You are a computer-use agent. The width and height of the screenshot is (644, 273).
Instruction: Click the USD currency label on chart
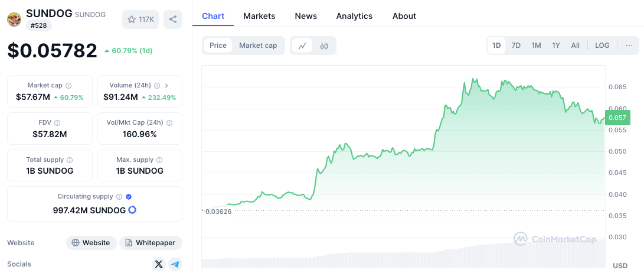click(x=620, y=265)
